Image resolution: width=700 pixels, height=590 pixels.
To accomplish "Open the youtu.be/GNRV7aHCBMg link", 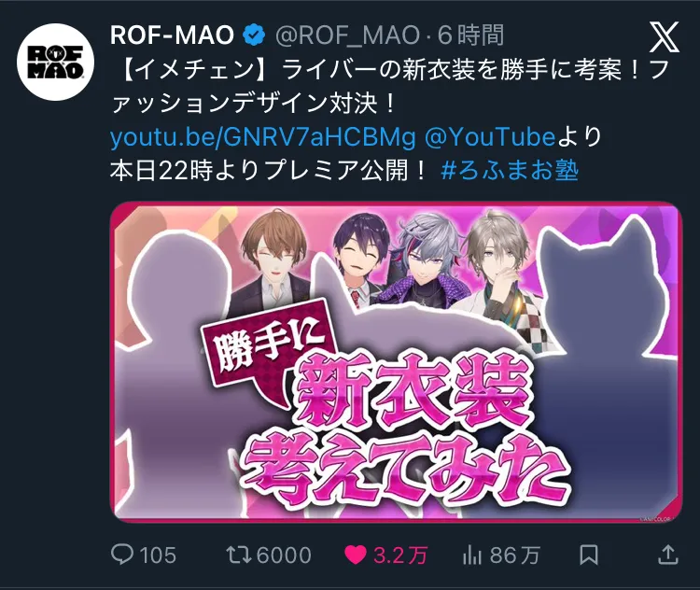I will pos(263,137).
